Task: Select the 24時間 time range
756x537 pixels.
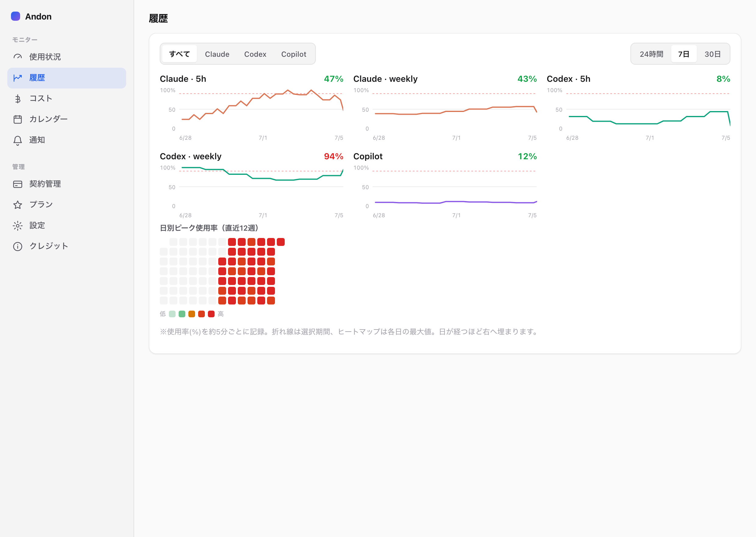Action: click(x=651, y=54)
